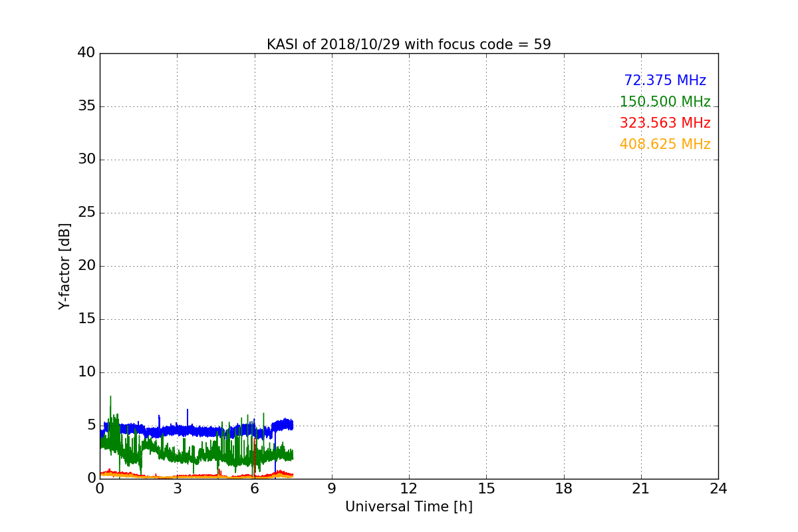Click the Y-factor [dB] axis label
This screenshot has height=532, width=798.
pos(65,266)
